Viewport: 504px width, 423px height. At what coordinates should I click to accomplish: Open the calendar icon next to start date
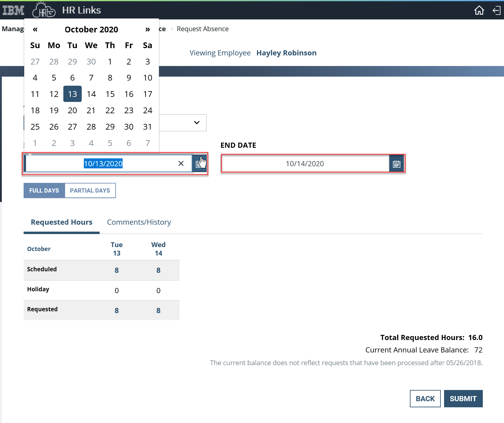tap(199, 164)
